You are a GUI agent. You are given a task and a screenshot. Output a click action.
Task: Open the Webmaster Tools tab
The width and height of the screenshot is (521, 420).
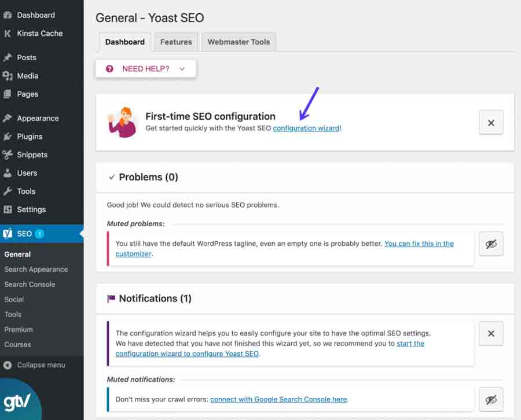coord(239,42)
